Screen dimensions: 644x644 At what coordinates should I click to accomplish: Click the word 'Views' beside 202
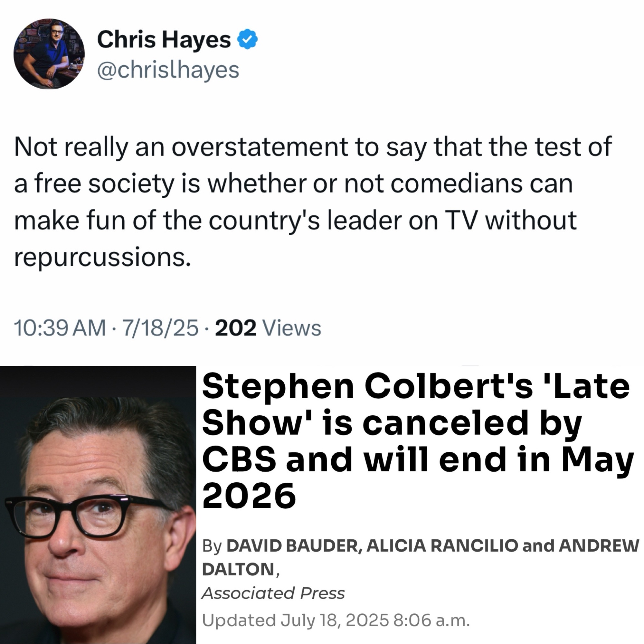(292, 328)
